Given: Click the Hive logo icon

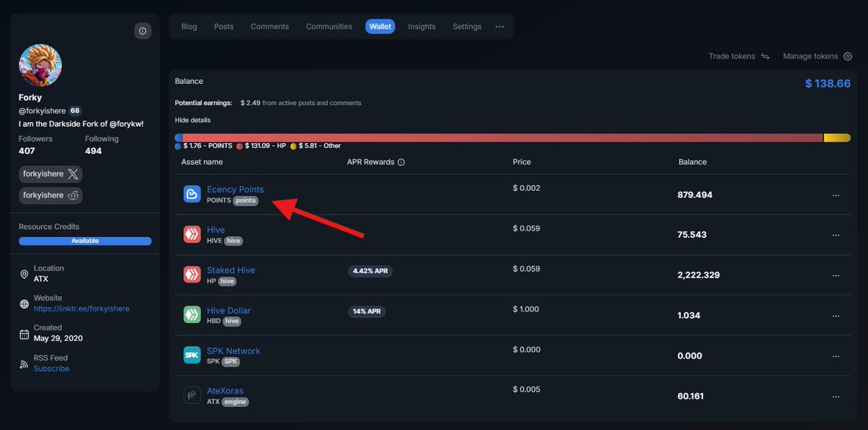Looking at the screenshot, I should click(x=192, y=235).
